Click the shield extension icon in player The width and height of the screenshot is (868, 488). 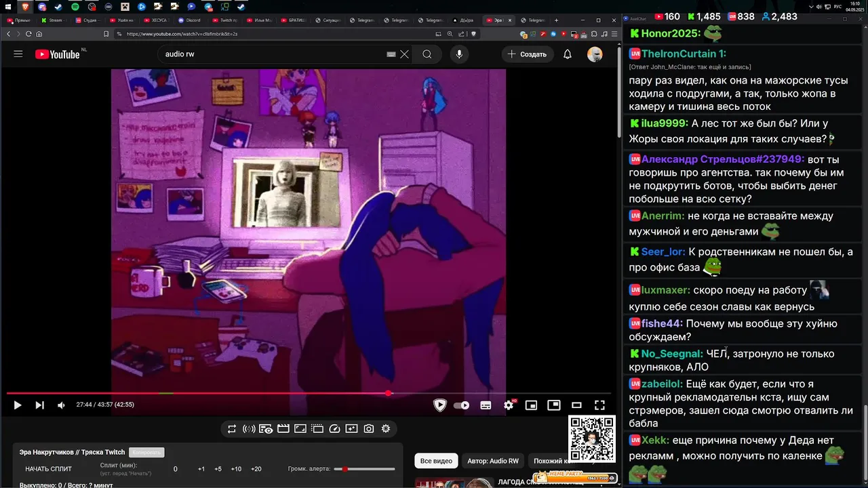click(440, 405)
